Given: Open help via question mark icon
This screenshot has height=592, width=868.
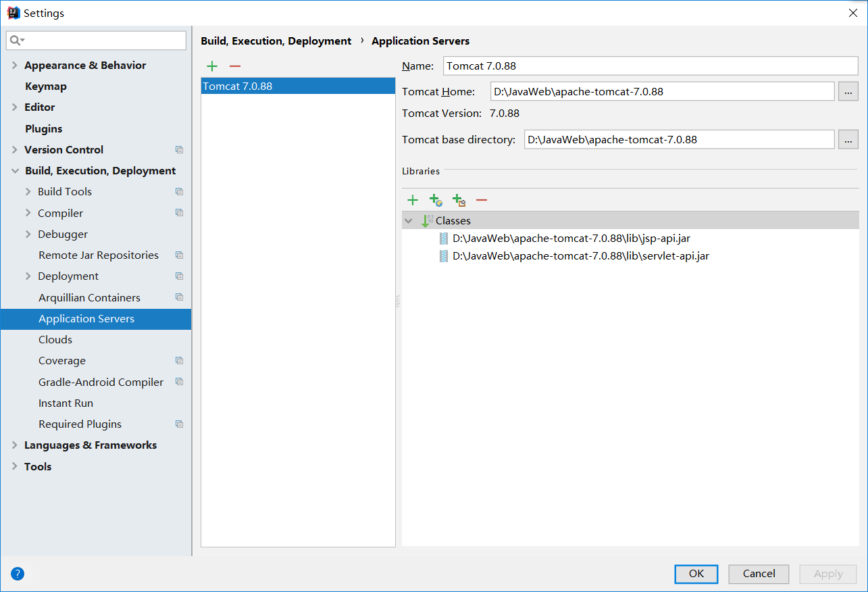Looking at the screenshot, I should coord(18,574).
